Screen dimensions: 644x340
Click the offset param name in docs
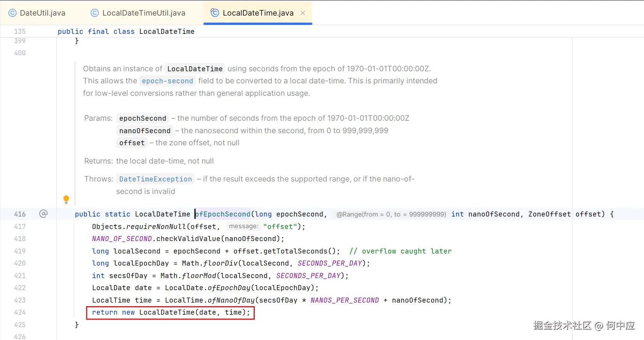click(132, 143)
